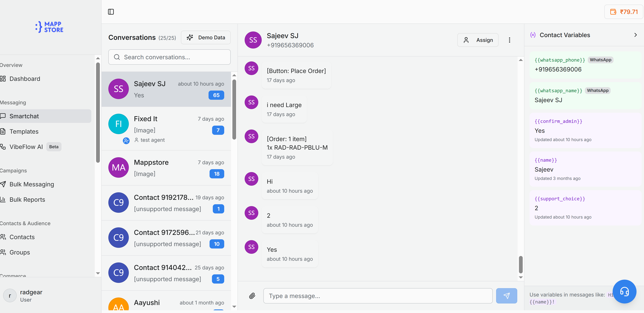Send the message via the paper plane icon
Screen dimensions: 644x313
click(507, 296)
